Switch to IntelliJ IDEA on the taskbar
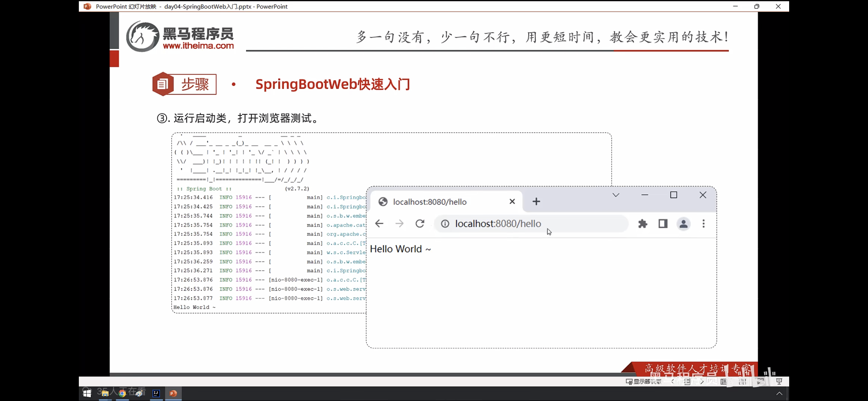Screen dimensions: 868x401 point(156,393)
